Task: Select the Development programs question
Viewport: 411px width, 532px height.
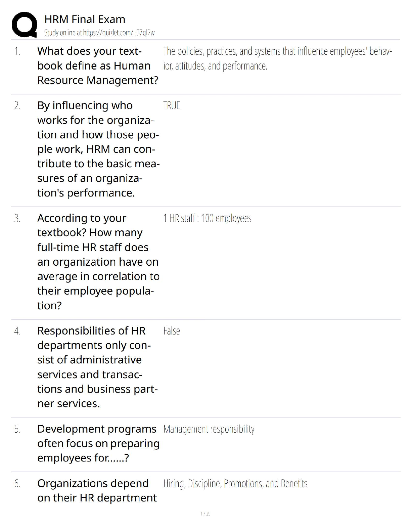Action: pos(98,443)
